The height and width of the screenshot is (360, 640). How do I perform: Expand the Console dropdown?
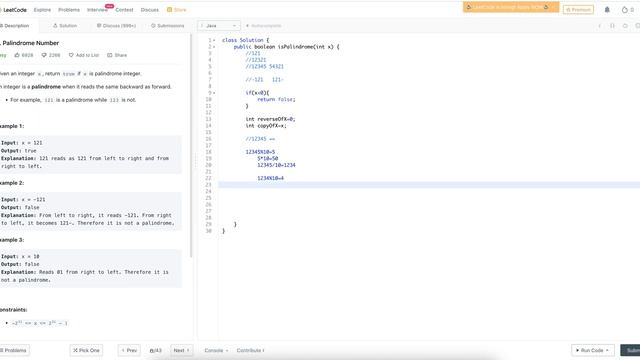216,351
